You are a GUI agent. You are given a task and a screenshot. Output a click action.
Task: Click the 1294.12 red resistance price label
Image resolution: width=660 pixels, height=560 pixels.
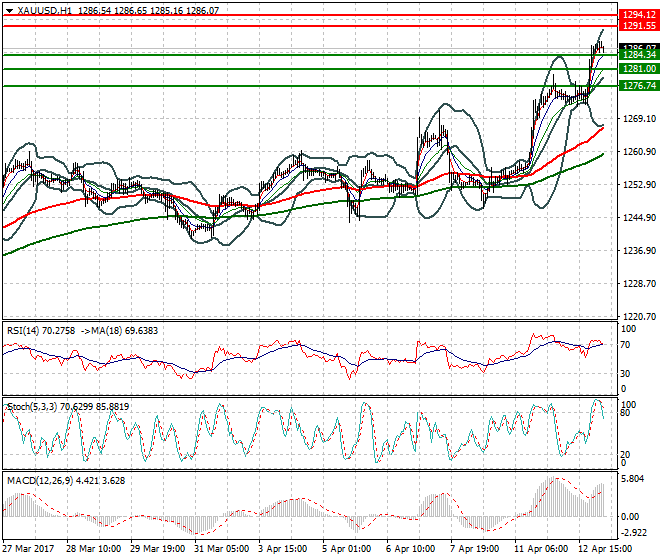coord(639,15)
